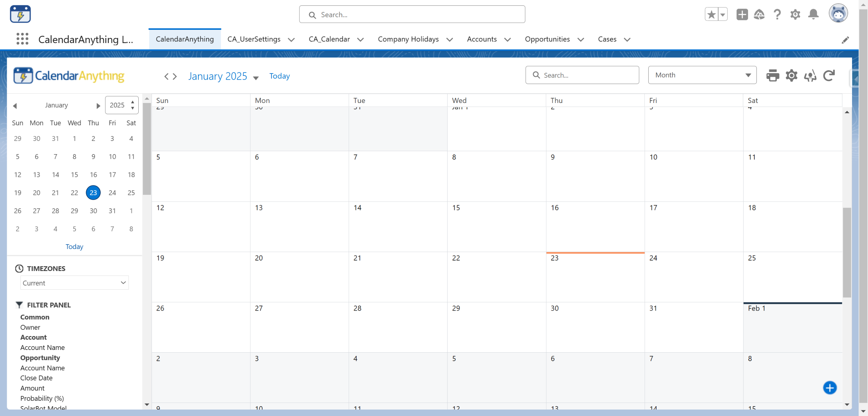Open the App Launcher grid icon
The height and width of the screenshot is (416, 868).
(x=22, y=39)
